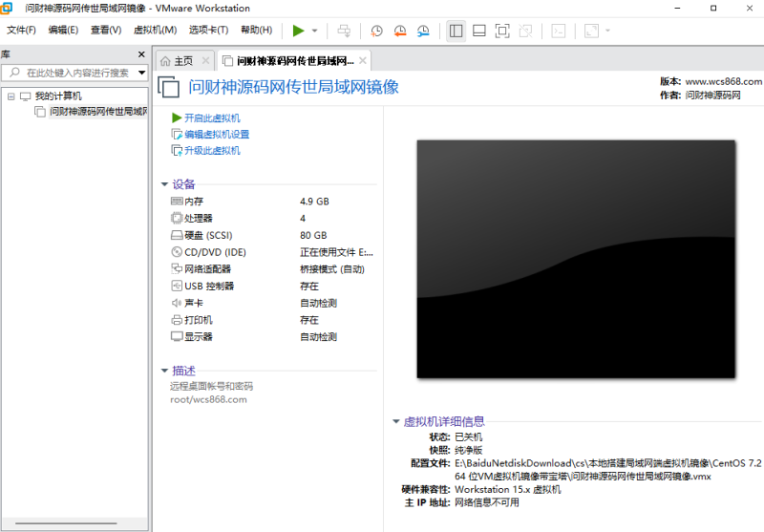Open the snapshot manager toolbar icon
Image resolution: width=764 pixels, height=532 pixels.
[x=423, y=31]
